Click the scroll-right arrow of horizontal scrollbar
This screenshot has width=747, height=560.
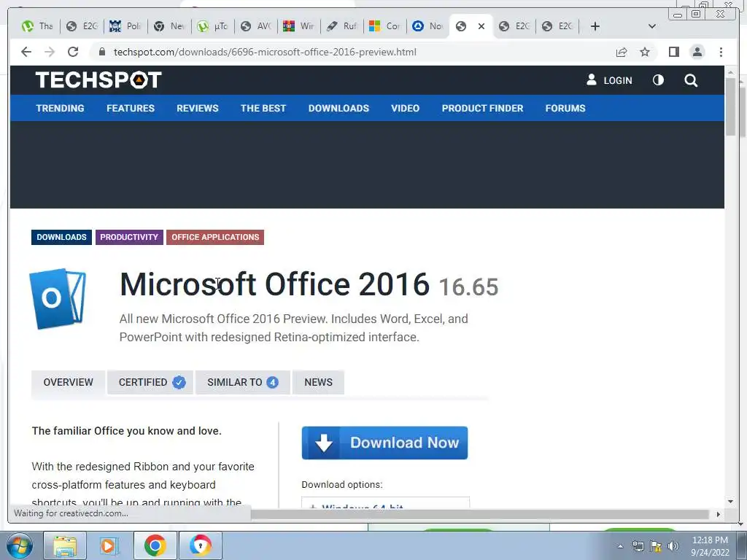[x=719, y=514]
